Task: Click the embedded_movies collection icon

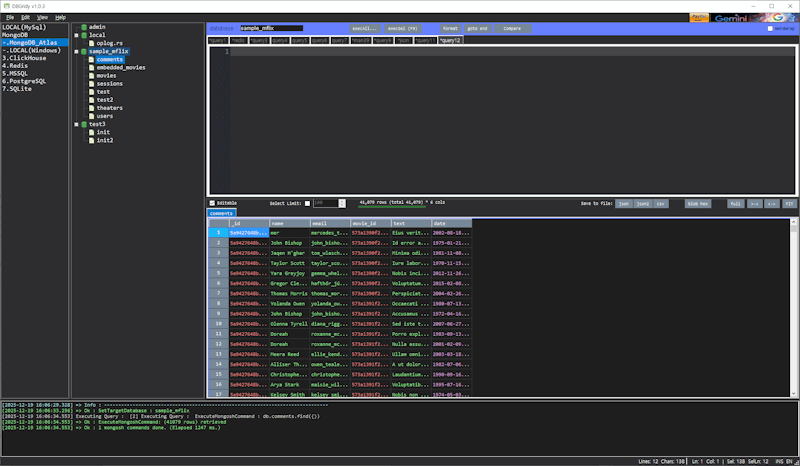Action: (92, 67)
